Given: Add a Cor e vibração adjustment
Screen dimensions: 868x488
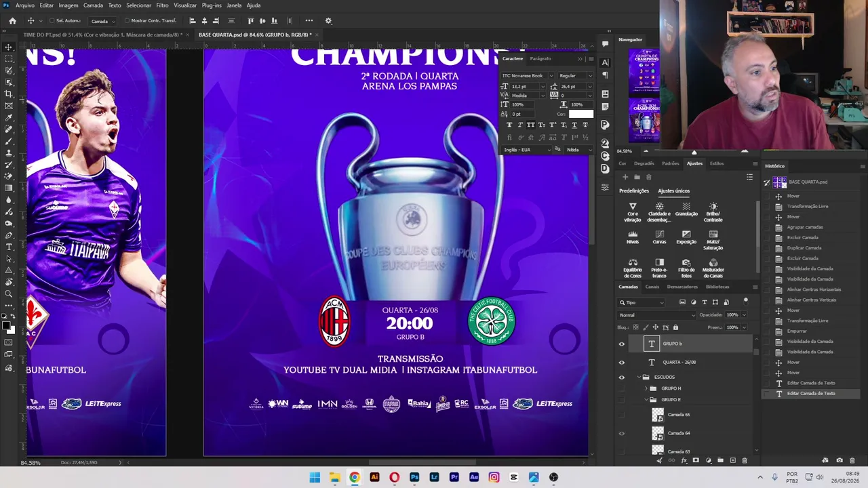Looking at the screenshot, I should [633, 211].
